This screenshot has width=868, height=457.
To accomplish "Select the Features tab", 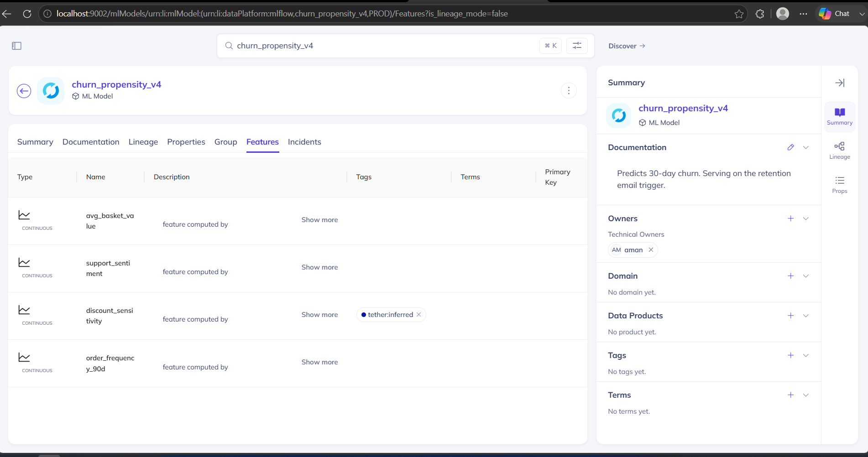I will [x=262, y=142].
